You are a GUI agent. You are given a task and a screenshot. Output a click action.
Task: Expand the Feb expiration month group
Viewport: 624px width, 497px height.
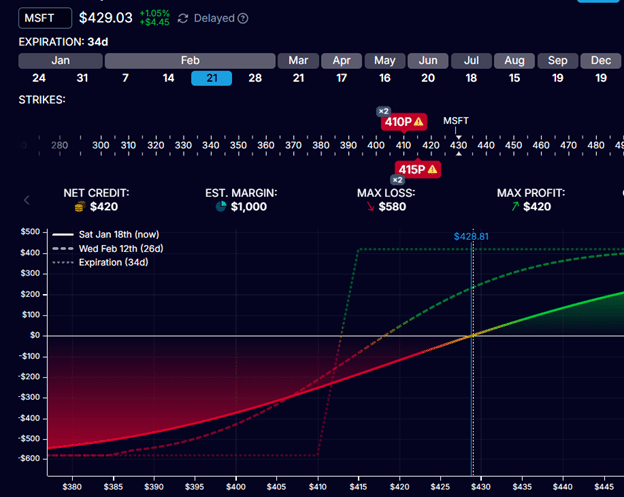point(191,60)
